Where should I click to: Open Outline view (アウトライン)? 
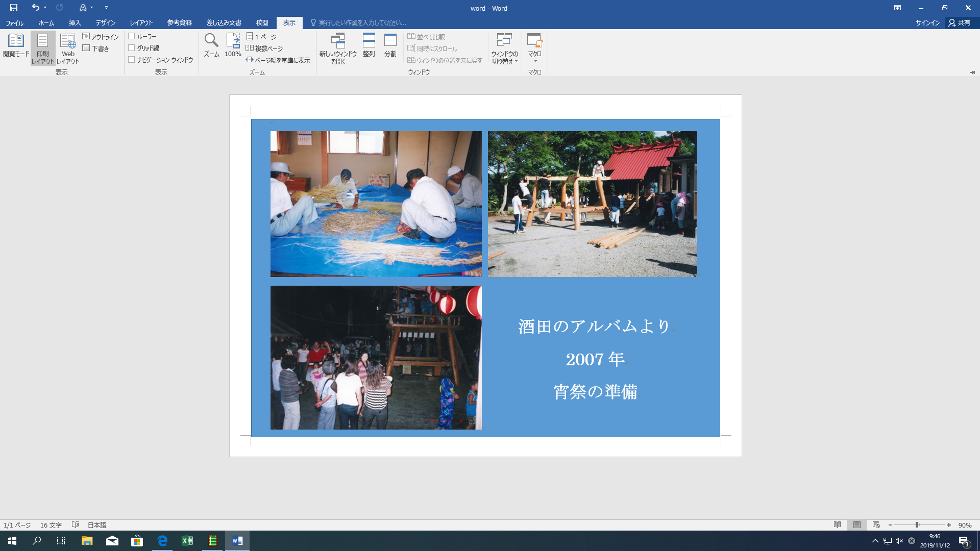101,37
